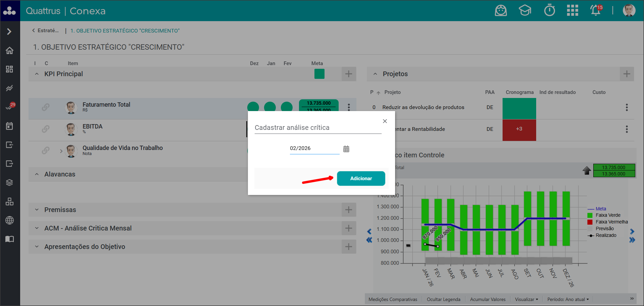
Task: Close the Cadastrar análise crítica dialog
Action: coord(385,121)
